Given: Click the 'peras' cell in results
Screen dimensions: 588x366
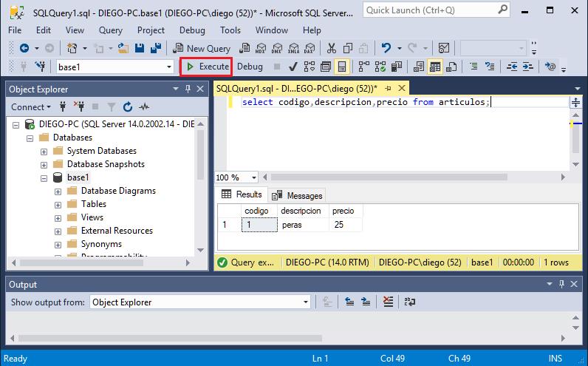Looking at the screenshot, I should [303, 225].
